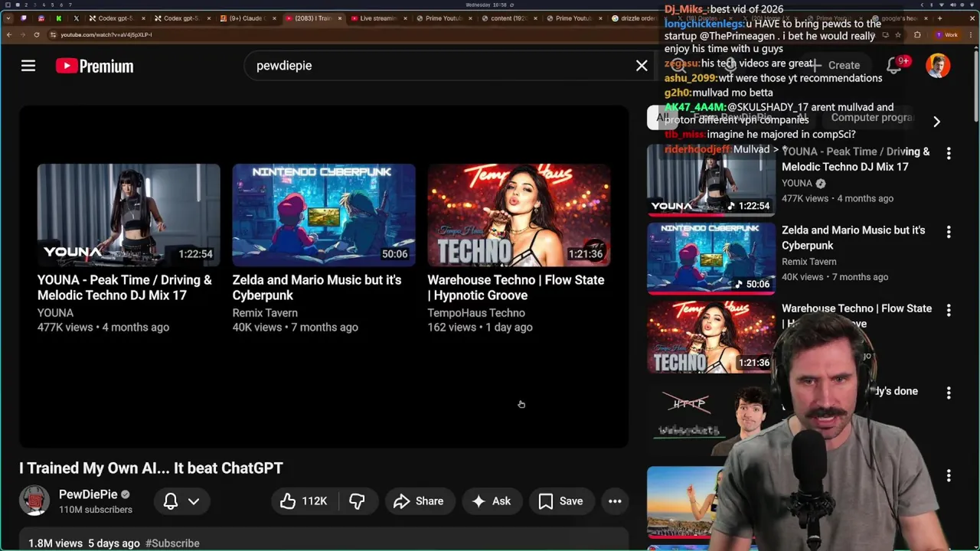Open options menu for sidebar Warehouse Techno video

tap(949, 310)
